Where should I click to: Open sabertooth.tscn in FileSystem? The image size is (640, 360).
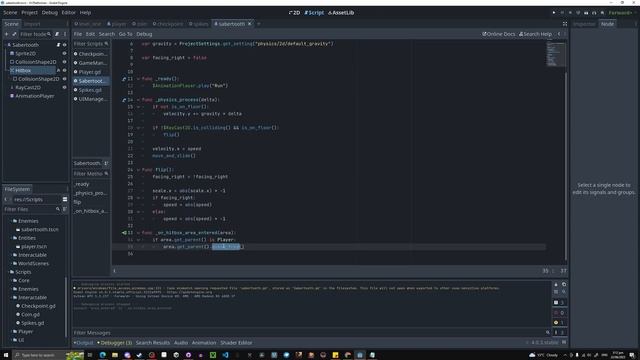[x=40, y=229]
